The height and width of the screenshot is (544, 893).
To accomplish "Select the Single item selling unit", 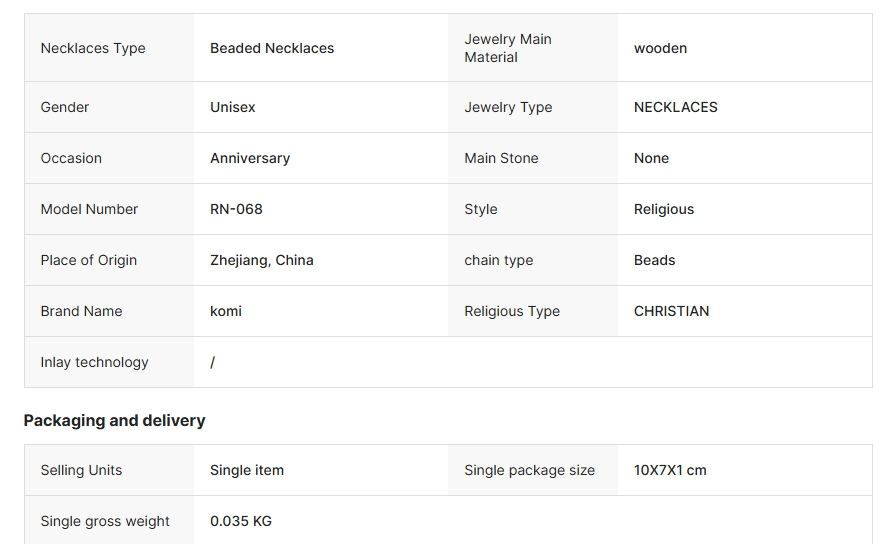I will click(247, 470).
